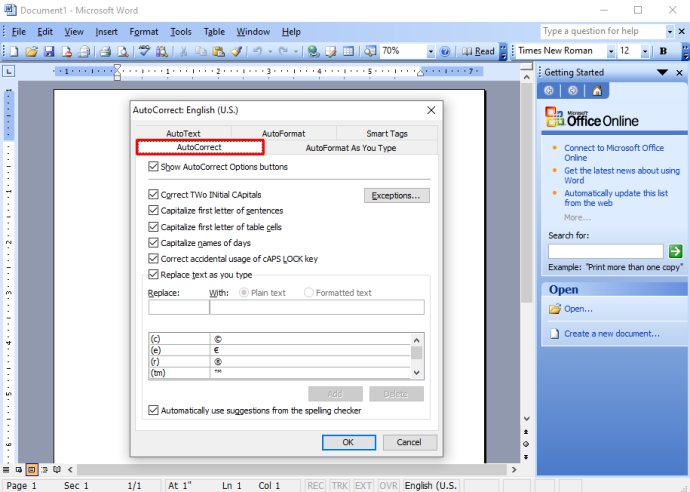Screen dimensions: 690x492
Task: Toggle Show AutoCorrect Options buttons checkbox
Action: click(153, 167)
